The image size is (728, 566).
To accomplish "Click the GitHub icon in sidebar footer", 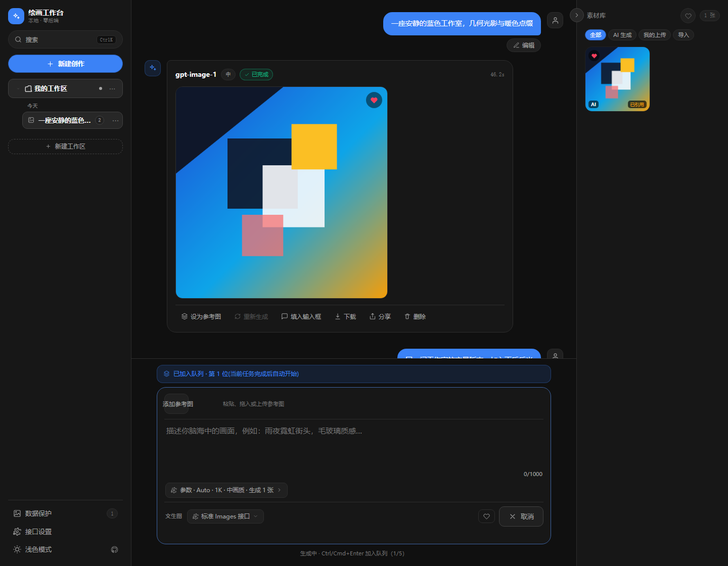I will (x=114, y=549).
